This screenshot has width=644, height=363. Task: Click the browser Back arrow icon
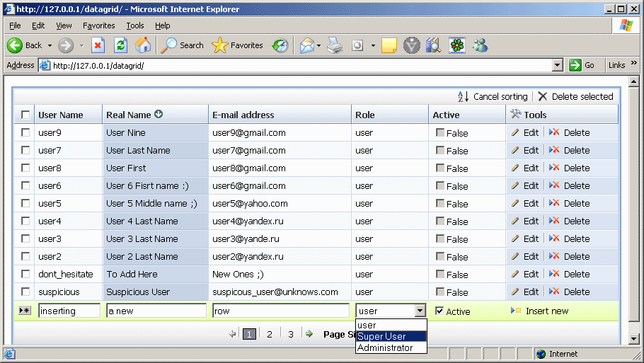tap(15, 45)
